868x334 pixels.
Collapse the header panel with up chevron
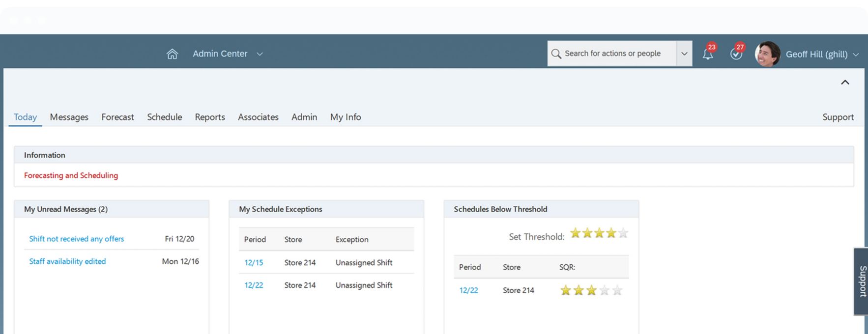(x=845, y=83)
